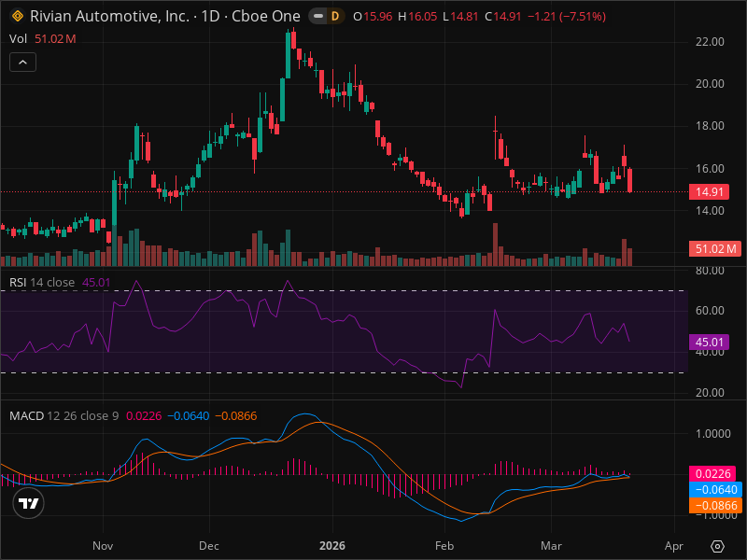The width and height of the screenshot is (747, 560).
Task: Click the Feb date on time axis
Action: pyautogui.click(x=444, y=546)
